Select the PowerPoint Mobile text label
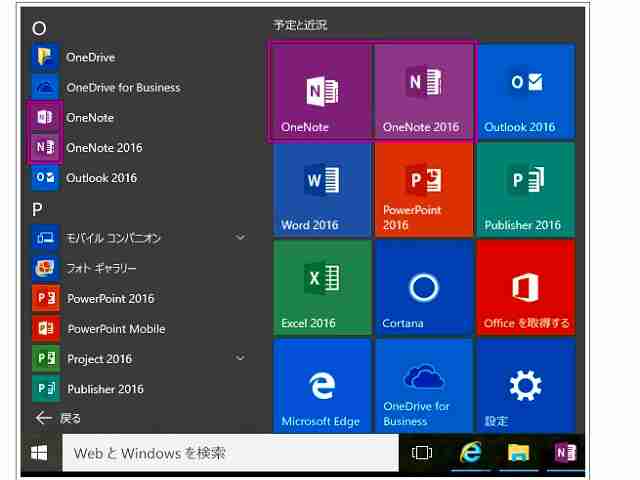 point(116,329)
